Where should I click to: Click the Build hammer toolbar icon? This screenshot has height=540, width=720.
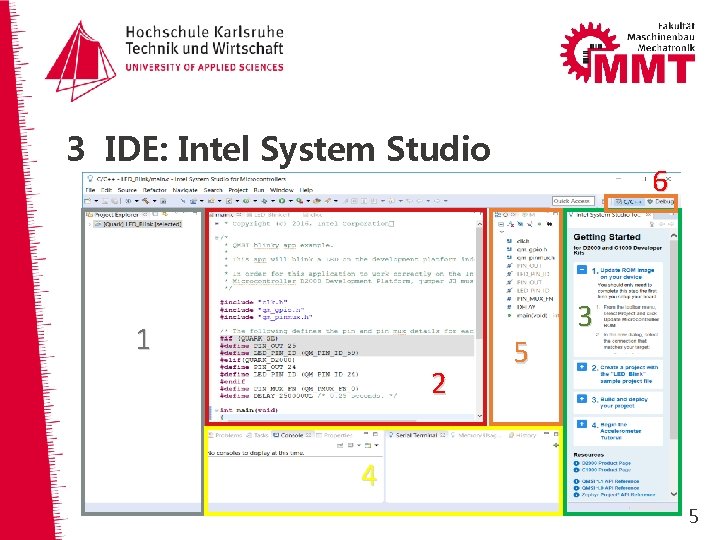(146, 201)
